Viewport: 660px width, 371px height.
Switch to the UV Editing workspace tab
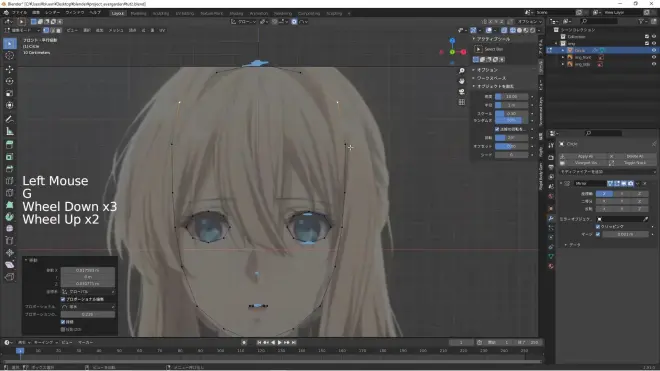(x=185, y=13)
